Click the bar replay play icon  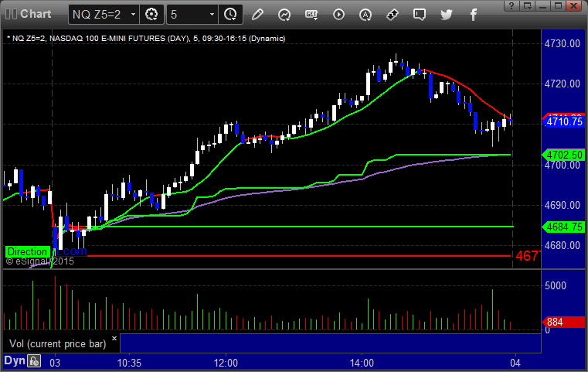(338, 15)
